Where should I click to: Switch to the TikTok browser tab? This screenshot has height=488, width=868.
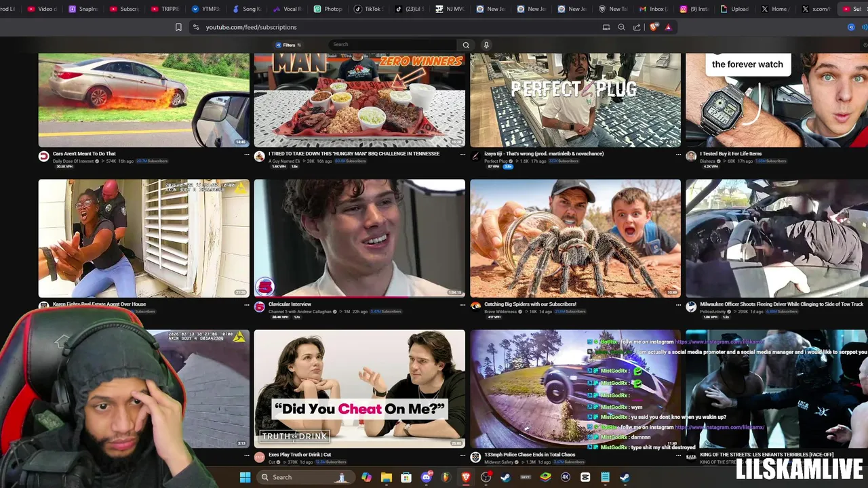click(x=368, y=9)
